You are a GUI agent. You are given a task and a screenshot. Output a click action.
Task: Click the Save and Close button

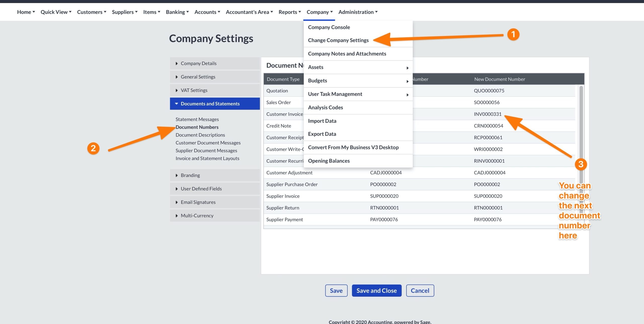click(376, 291)
